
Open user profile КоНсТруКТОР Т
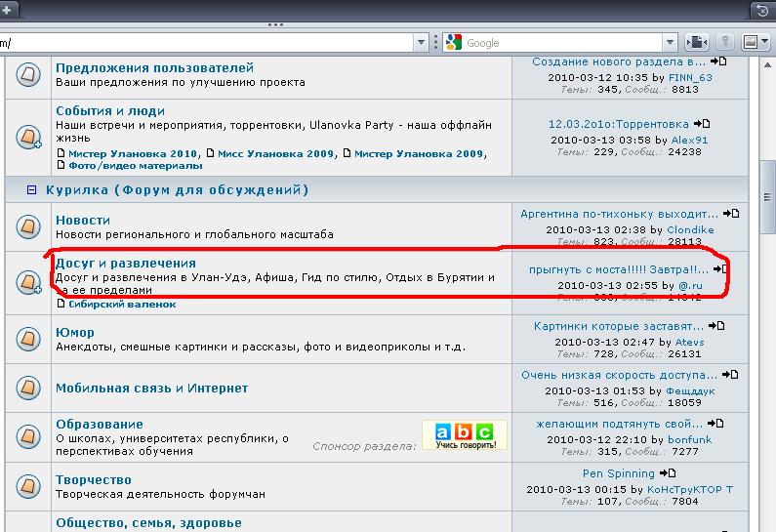tap(690, 489)
